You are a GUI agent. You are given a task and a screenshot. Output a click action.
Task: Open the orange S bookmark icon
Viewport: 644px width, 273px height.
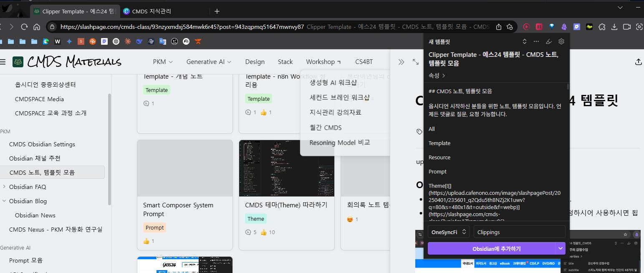point(81,41)
